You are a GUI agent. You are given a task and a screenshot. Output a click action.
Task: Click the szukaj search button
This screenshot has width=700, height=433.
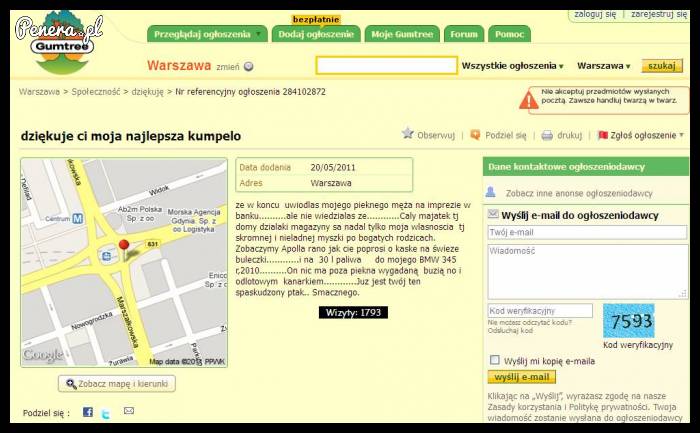pos(662,66)
